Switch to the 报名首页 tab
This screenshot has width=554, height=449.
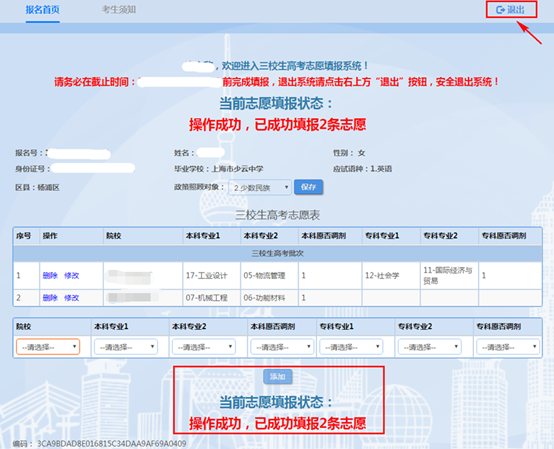point(42,10)
